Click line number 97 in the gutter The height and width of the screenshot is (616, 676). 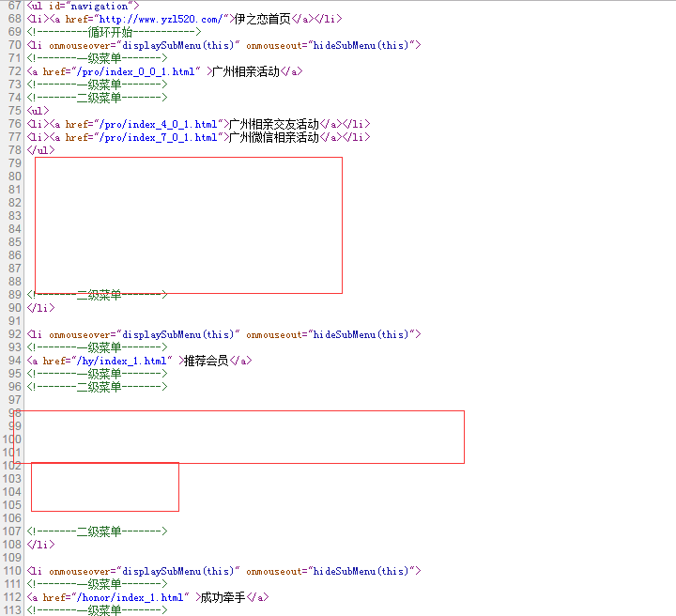(x=15, y=400)
